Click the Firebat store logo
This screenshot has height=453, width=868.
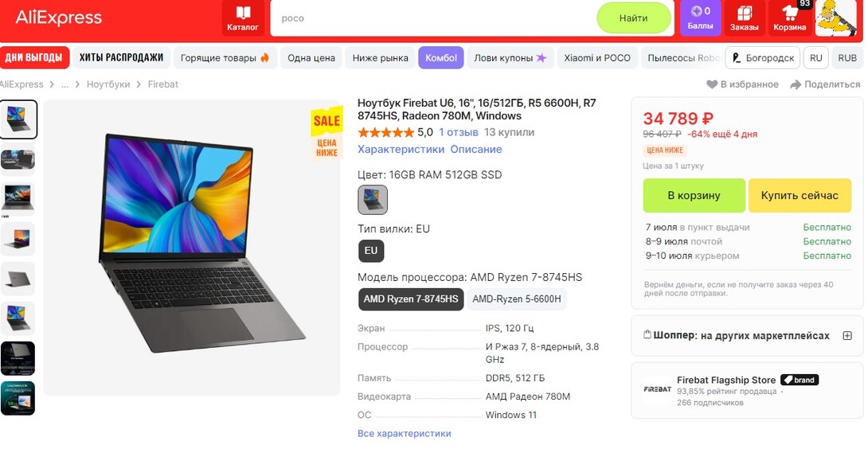[x=657, y=390]
